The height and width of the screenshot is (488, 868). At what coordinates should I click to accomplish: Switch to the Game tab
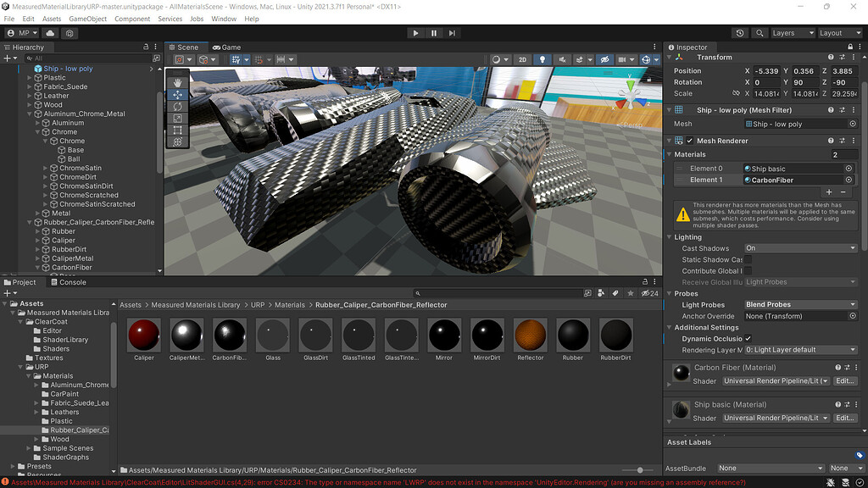(x=225, y=47)
